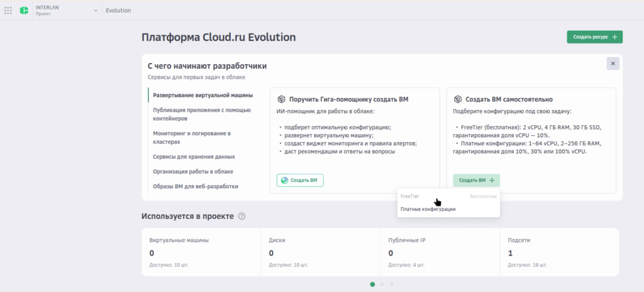Viewport: 644px width, 292px height.
Task: Click the cube icon beside Создать ВМ самостоятельно
Action: pyautogui.click(x=458, y=99)
